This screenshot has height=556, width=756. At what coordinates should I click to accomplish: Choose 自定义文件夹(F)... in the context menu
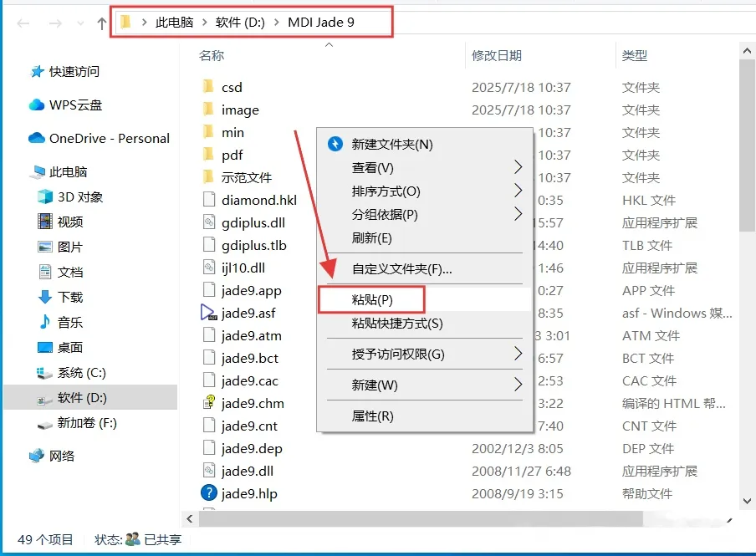[x=425, y=268]
